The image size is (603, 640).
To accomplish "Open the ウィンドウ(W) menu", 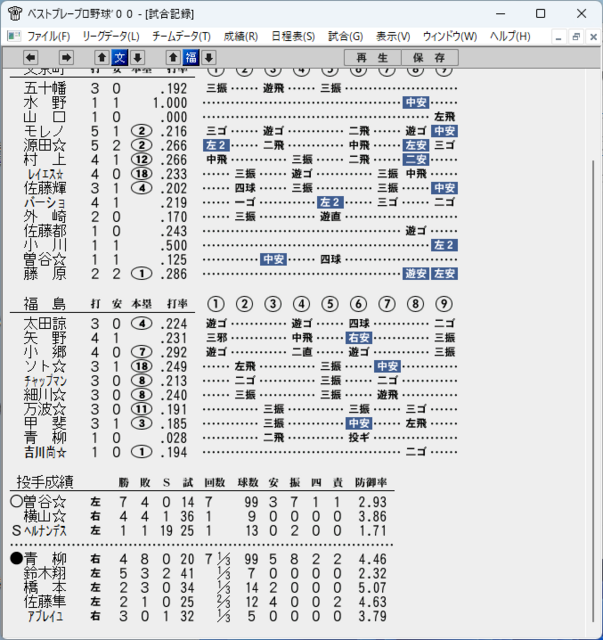I will click(x=449, y=36).
